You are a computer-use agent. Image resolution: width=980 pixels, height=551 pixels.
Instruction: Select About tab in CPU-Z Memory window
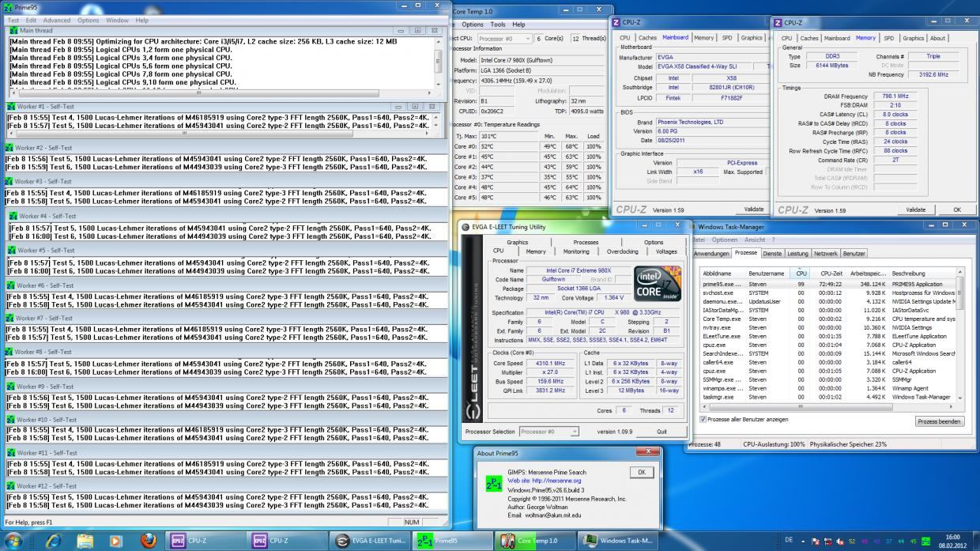point(937,38)
